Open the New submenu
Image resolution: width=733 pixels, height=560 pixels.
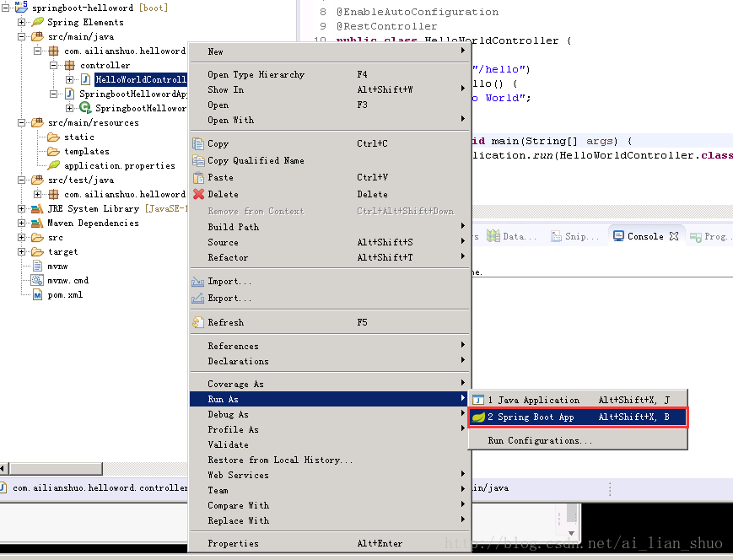(x=330, y=51)
